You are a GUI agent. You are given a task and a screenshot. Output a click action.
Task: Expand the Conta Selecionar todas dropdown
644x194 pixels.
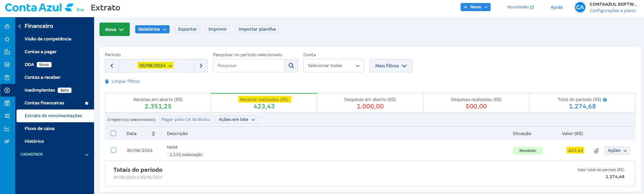333,66
